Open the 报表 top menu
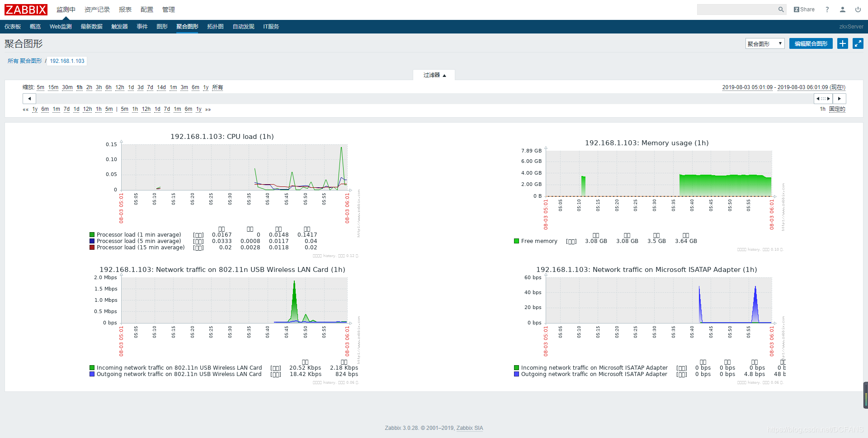This screenshot has width=868, height=438. point(125,10)
